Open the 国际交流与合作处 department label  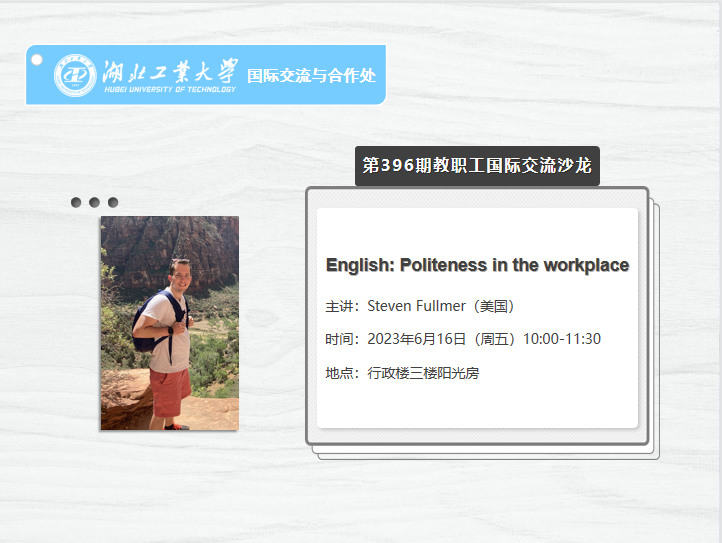point(311,75)
